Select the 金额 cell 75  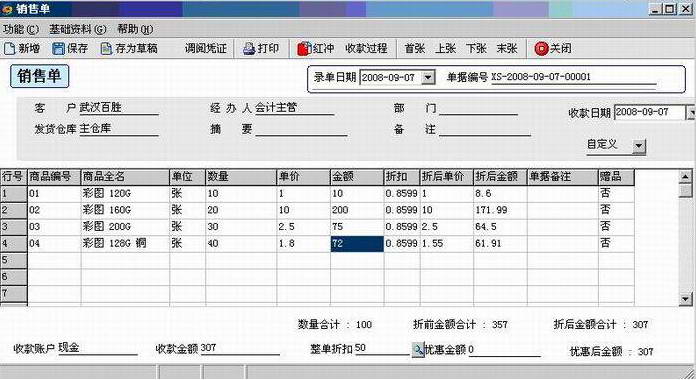point(357,227)
